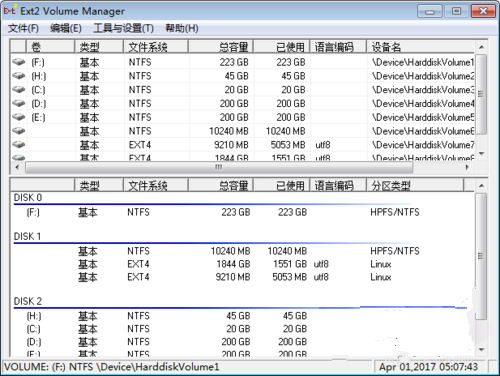
Task: Click the drive icon for volume (H:)
Action: 19,76
